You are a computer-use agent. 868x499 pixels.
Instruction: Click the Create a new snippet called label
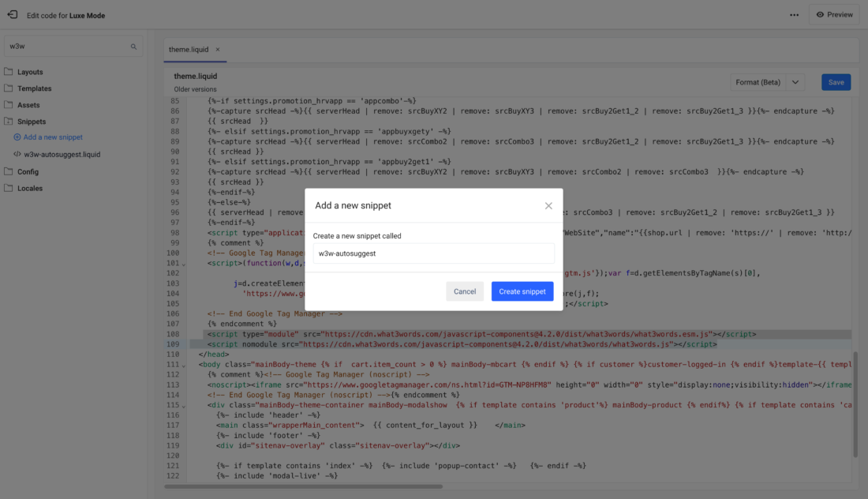coord(357,236)
